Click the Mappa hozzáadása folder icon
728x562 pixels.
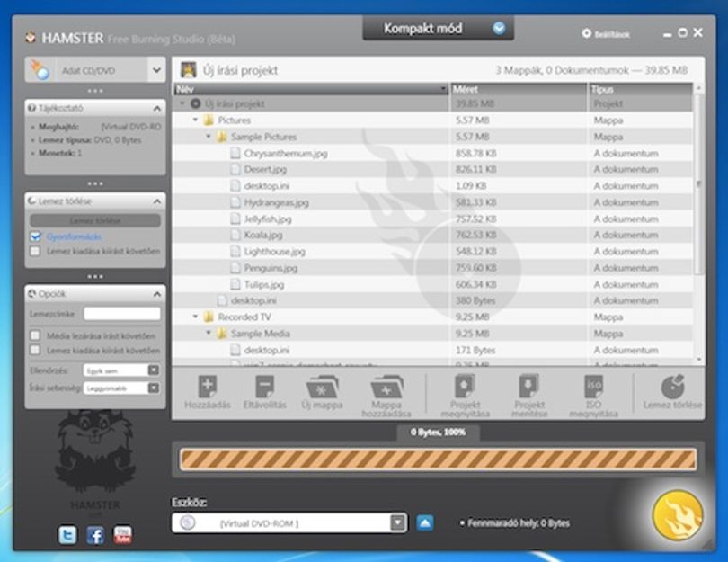386,387
